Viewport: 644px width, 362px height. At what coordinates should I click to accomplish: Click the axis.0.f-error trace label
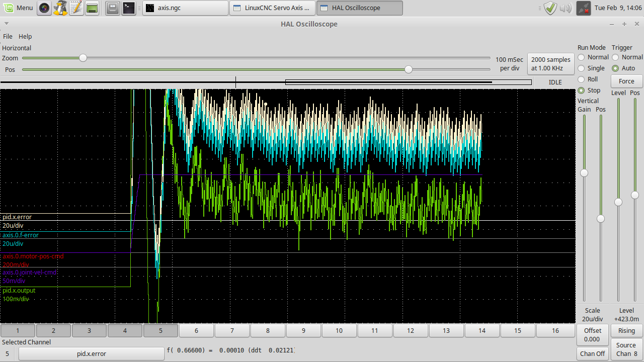click(x=21, y=235)
